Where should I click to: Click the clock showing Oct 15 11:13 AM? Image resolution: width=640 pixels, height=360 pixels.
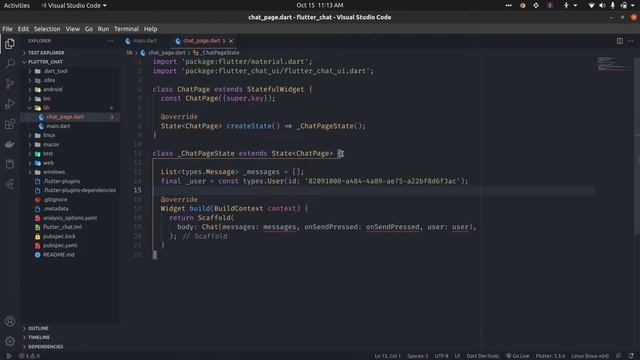pos(320,5)
